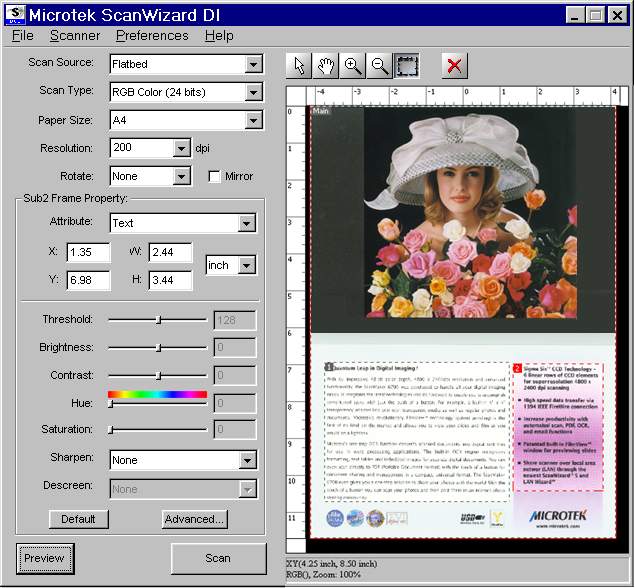The width and height of the screenshot is (635, 588).
Task: Select the hand pan tool
Action: (326, 66)
